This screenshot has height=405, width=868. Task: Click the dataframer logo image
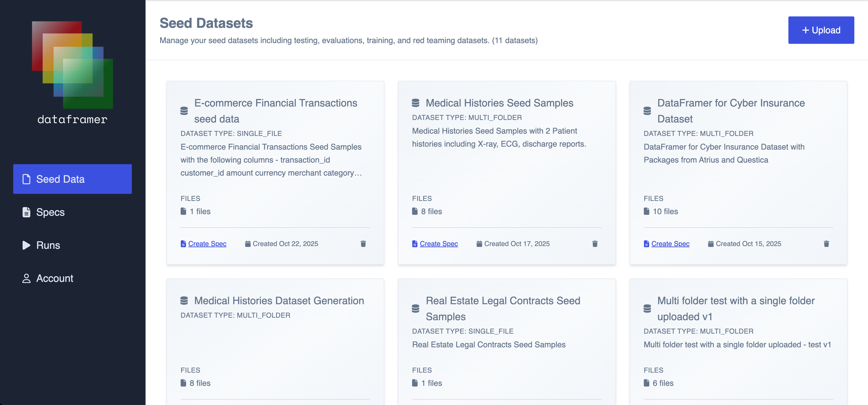pos(73,65)
